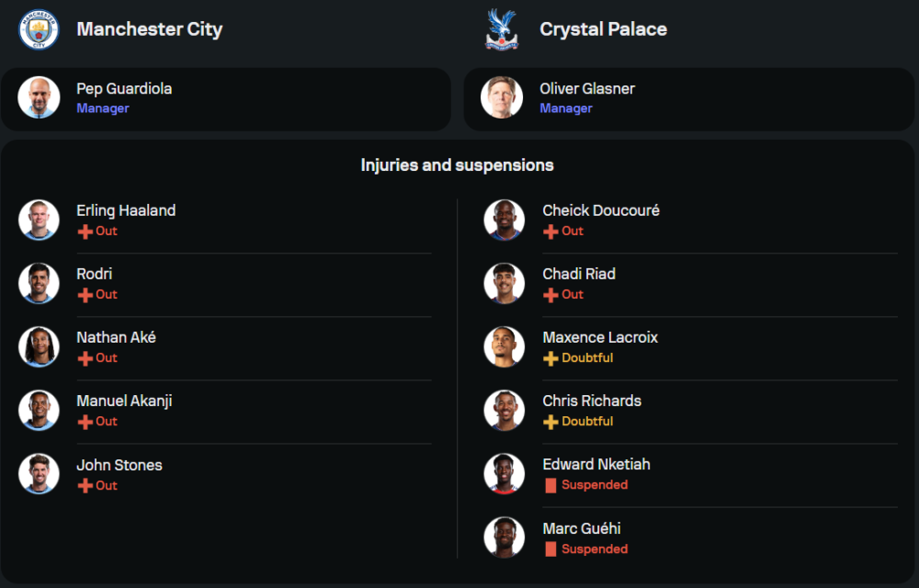Click the yellow doubtful icon for Chris Richards
Viewport: 919px width, 588px height.
[x=551, y=422]
